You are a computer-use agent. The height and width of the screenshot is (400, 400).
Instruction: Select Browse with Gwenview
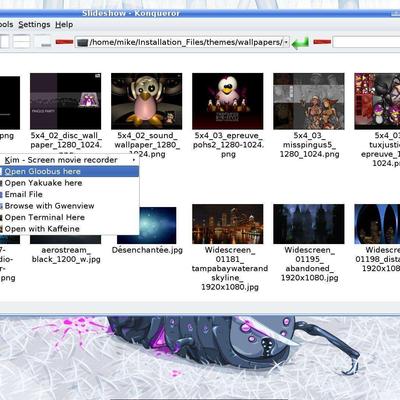69,206
